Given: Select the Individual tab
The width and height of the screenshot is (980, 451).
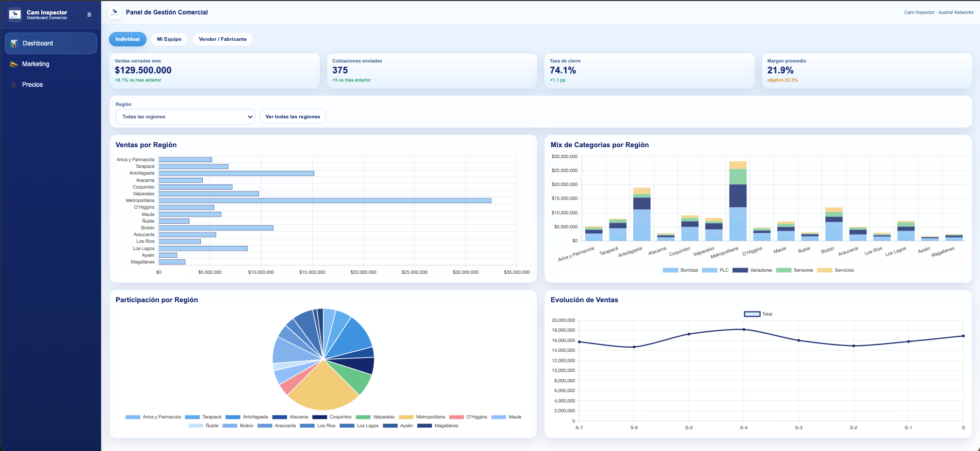Looking at the screenshot, I should (x=127, y=39).
